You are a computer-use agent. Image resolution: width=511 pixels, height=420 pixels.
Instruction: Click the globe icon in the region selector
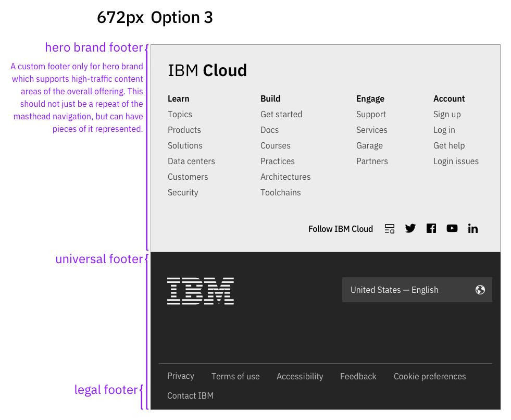click(480, 290)
